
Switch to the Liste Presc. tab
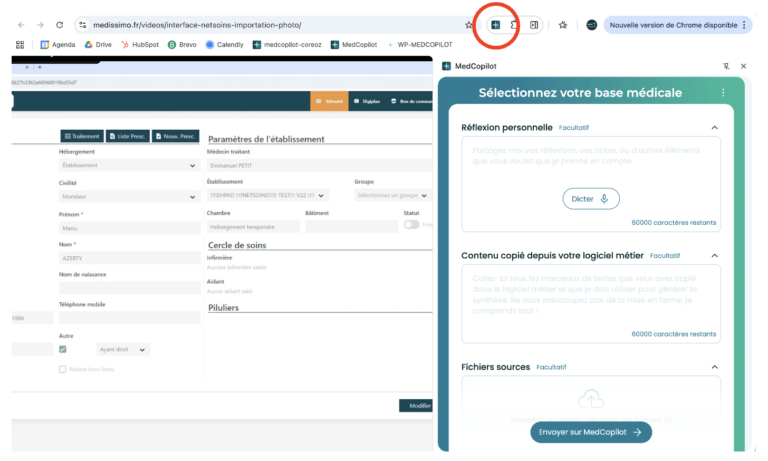coord(127,136)
